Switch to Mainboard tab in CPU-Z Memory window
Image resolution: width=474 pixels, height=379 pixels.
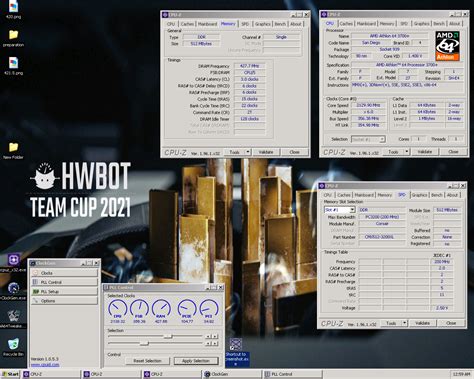[207, 24]
